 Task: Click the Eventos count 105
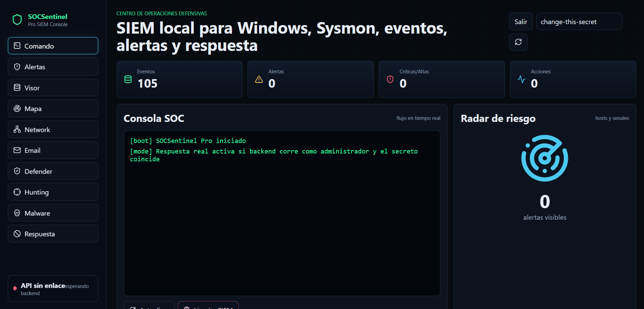(x=148, y=84)
